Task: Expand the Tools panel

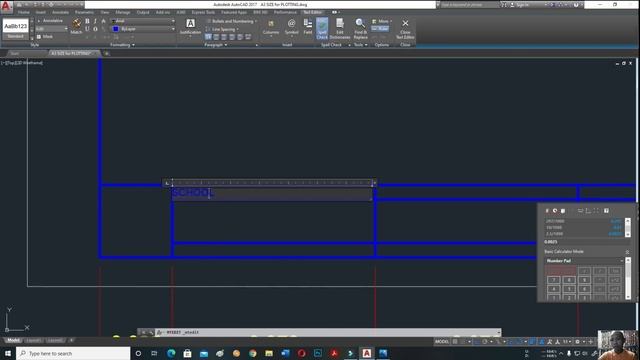Action: 360,45
